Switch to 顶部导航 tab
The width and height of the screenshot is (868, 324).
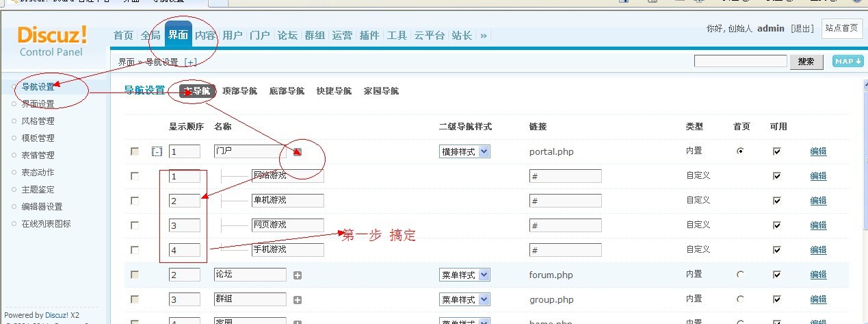240,91
